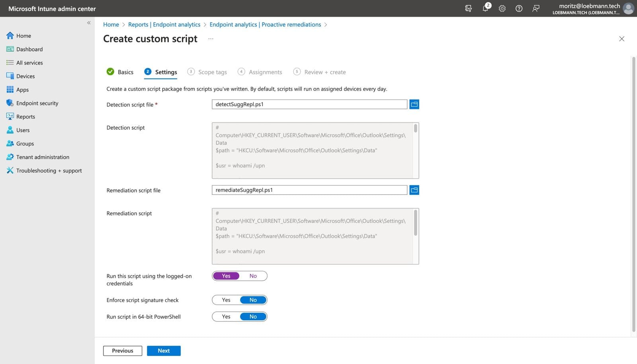The height and width of the screenshot is (364, 637).
Task: Open the Cloud Shell / directory icon in header
Action: 468,8
